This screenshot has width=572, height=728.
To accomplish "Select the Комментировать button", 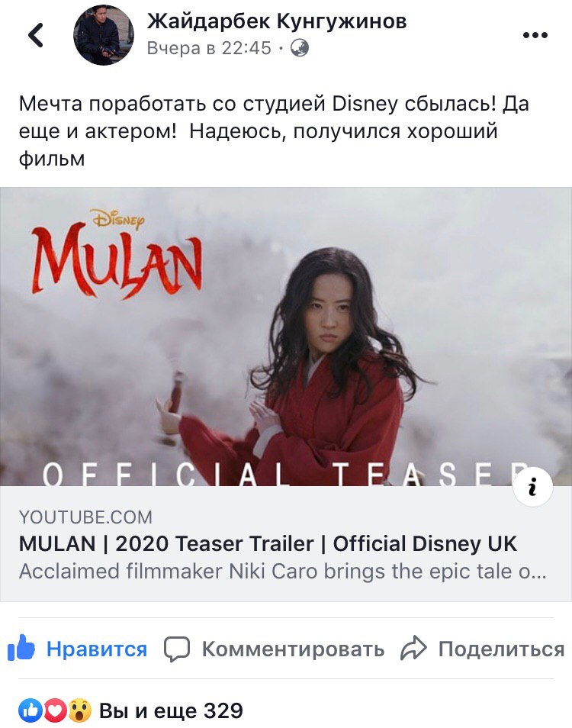I will [293, 649].
